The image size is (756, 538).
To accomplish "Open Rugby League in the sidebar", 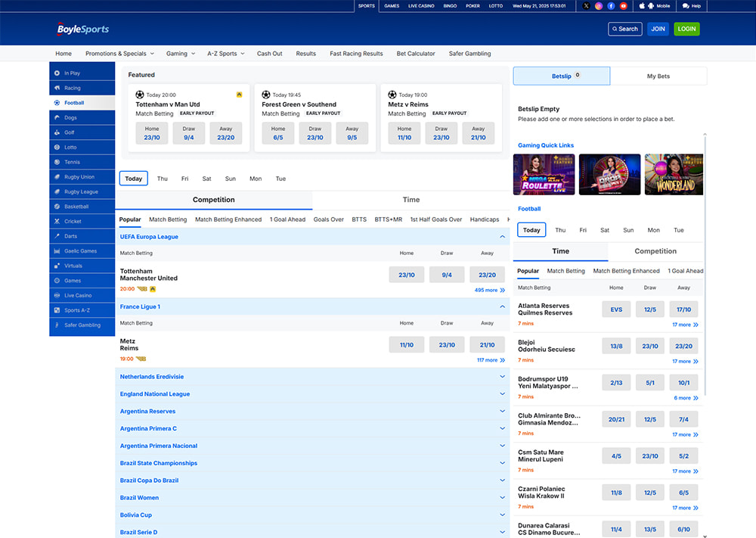I will tap(82, 191).
